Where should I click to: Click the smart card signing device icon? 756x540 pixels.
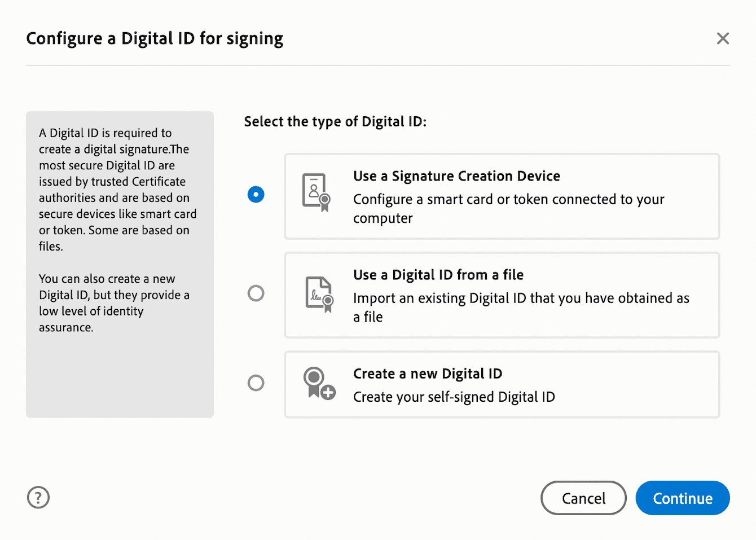point(316,192)
